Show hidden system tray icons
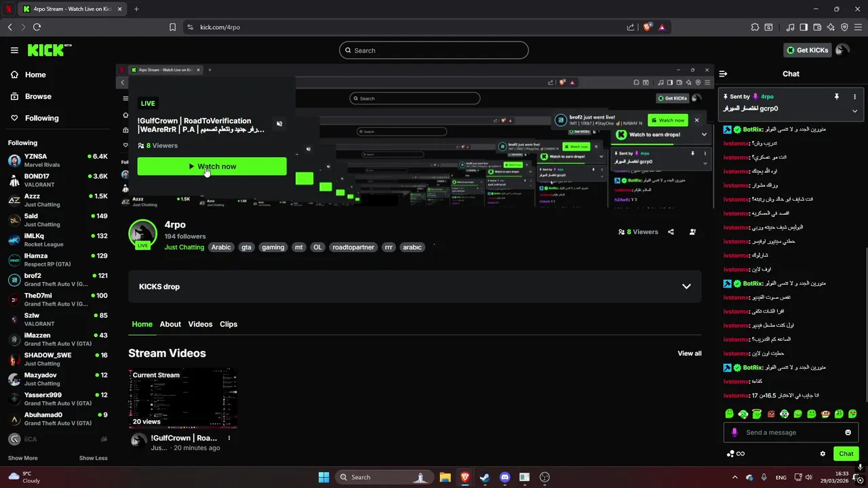868x488 pixels. click(x=735, y=477)
